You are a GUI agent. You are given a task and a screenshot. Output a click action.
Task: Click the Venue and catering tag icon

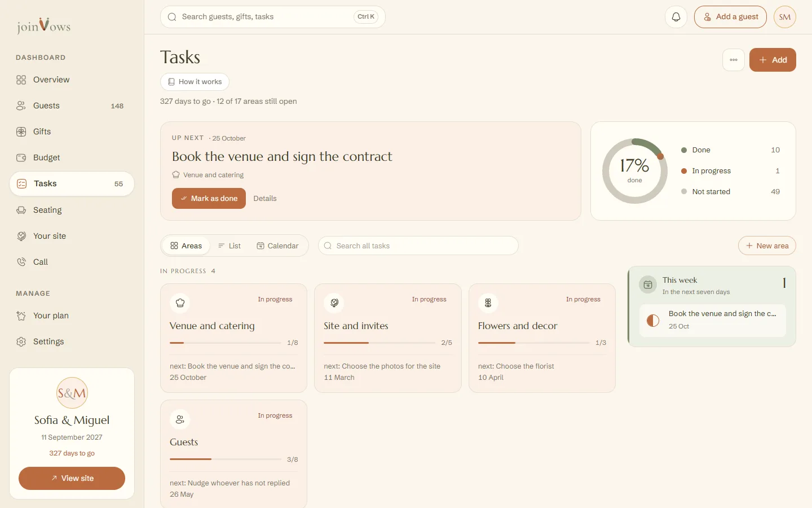(176, 175)
